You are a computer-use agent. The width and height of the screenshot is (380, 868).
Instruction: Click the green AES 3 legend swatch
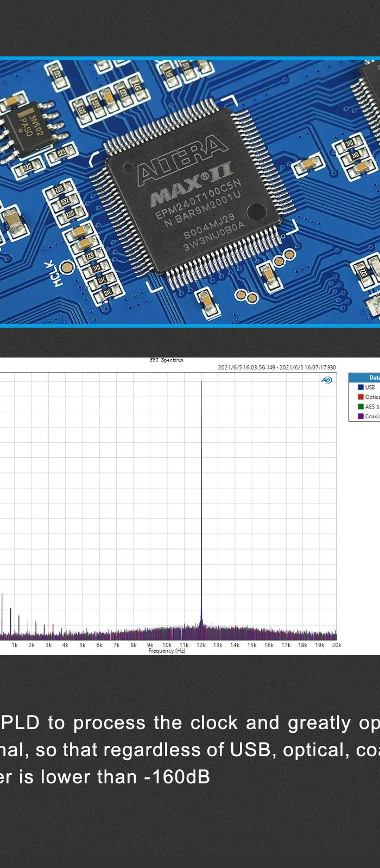(x=360, y=407)
